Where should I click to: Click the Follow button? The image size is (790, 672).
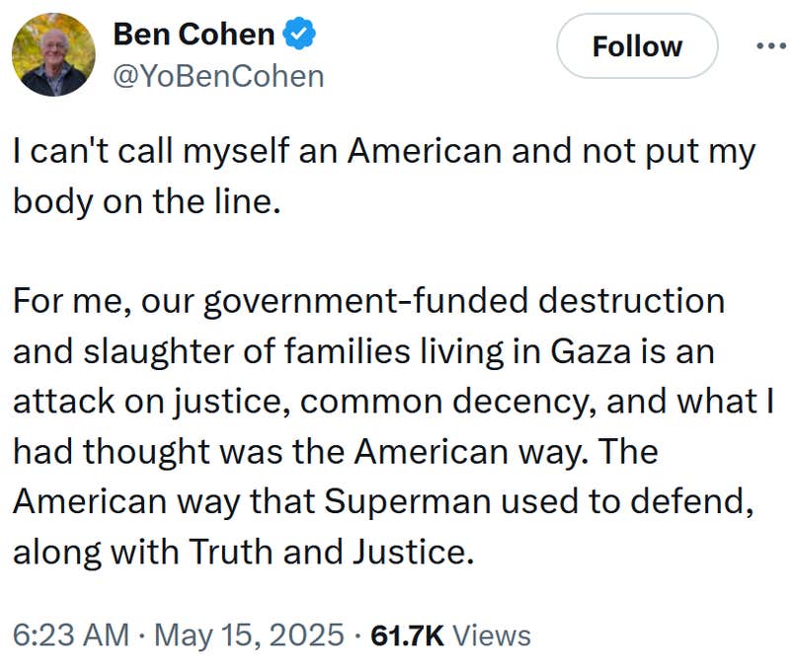click(x=637, y=45)
